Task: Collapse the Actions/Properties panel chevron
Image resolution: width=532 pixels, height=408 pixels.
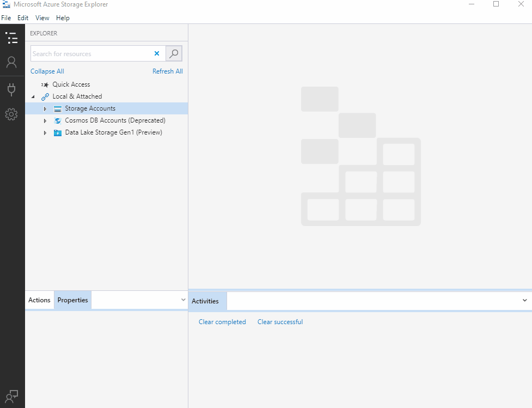Action: [183, 300]
